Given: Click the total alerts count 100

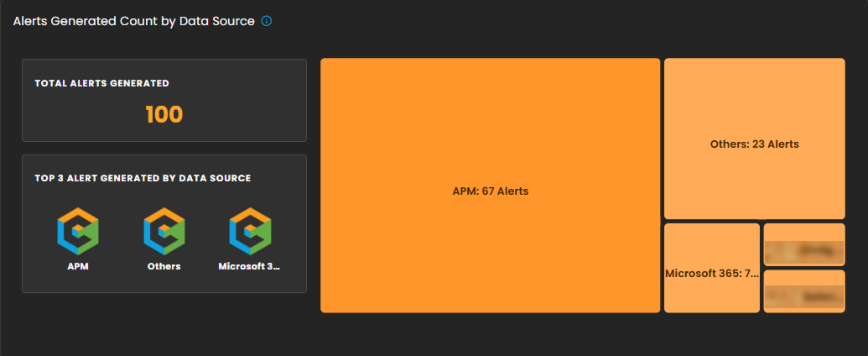Looking at the screenshot, I should click(x=164, y=114).
